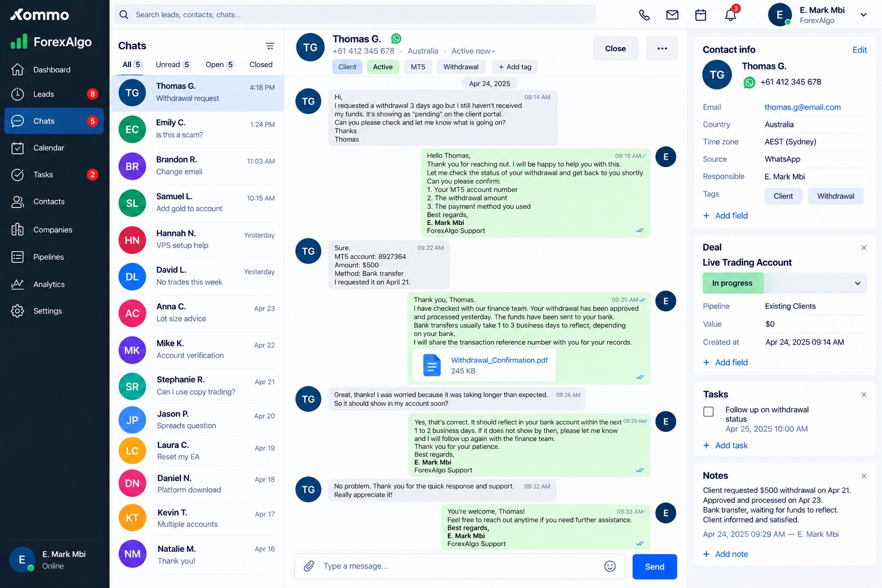This screenshot has height=588, width=882.
Task: Open Brandon R. Change email chat
Action: (197, 166)
